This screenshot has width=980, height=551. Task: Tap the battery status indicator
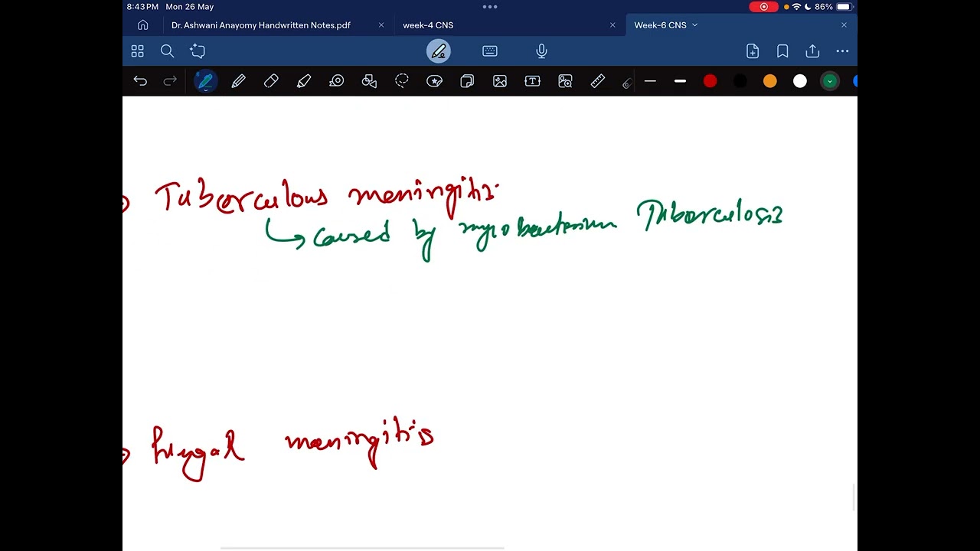[x=843, y=7]
